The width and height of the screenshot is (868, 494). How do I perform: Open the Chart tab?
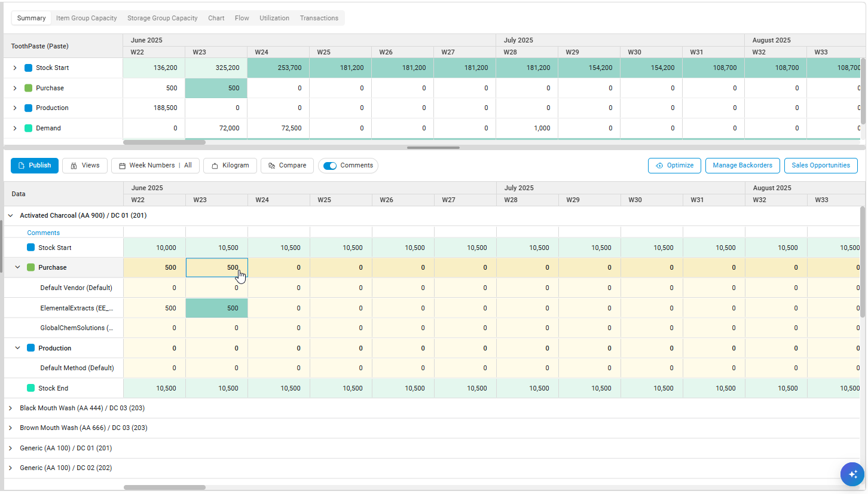216,18
